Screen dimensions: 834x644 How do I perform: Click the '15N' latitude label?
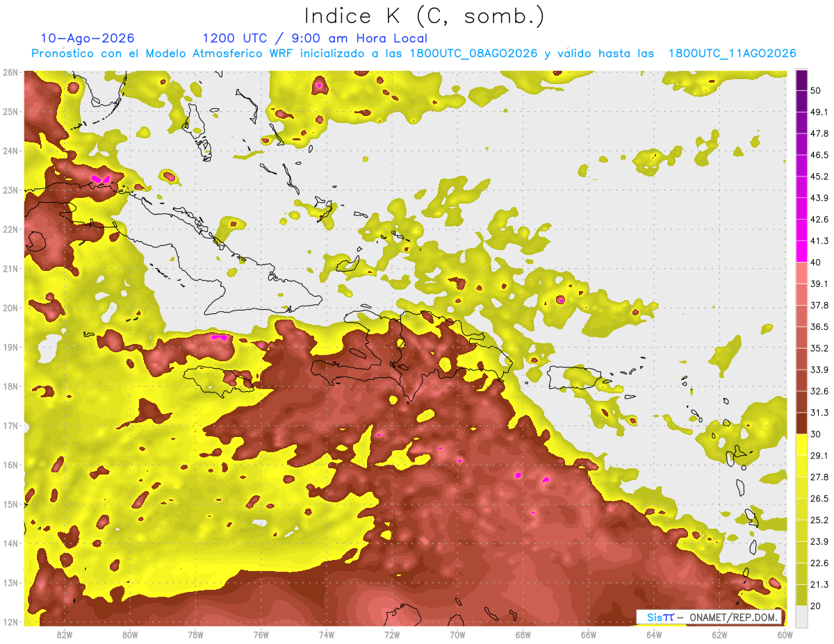tap(11, 504)
